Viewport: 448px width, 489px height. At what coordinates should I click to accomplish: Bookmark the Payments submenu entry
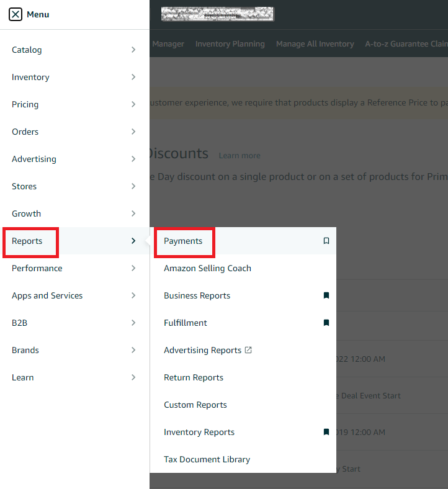pyautogui.click(x=326, y=241)
